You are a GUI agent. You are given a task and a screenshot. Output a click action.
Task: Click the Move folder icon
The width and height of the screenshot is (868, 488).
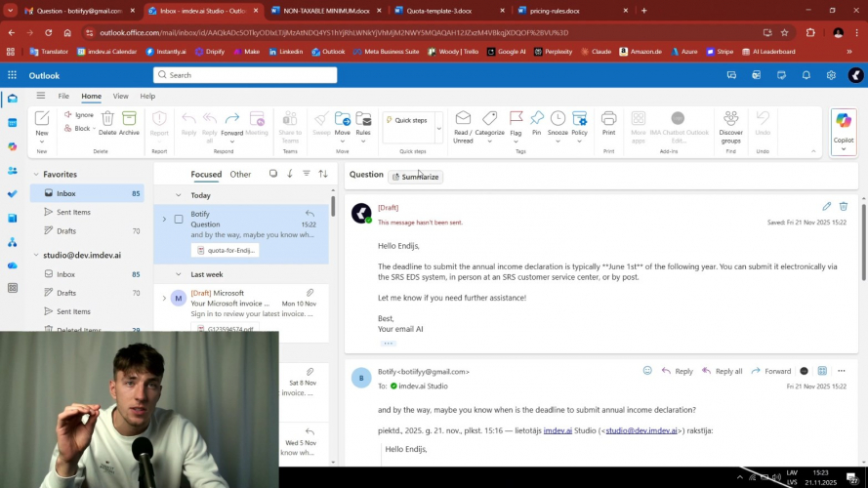(x=342, y=118)
